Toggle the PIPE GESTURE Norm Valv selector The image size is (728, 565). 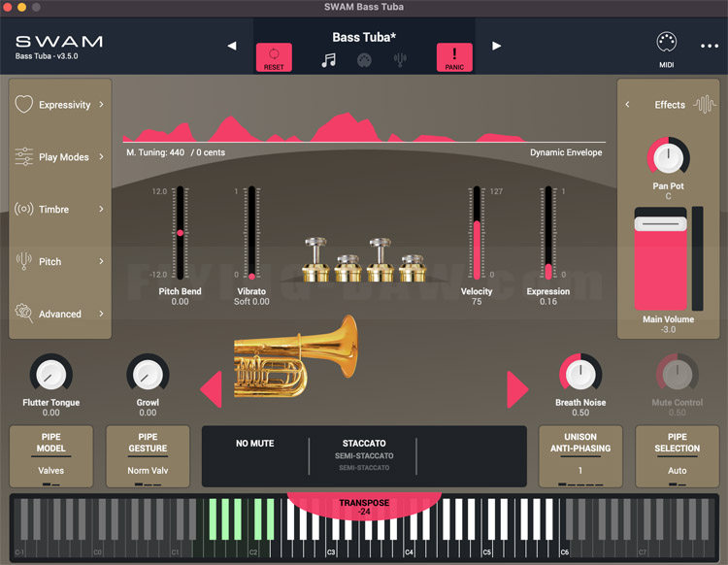tap(148, 457)
